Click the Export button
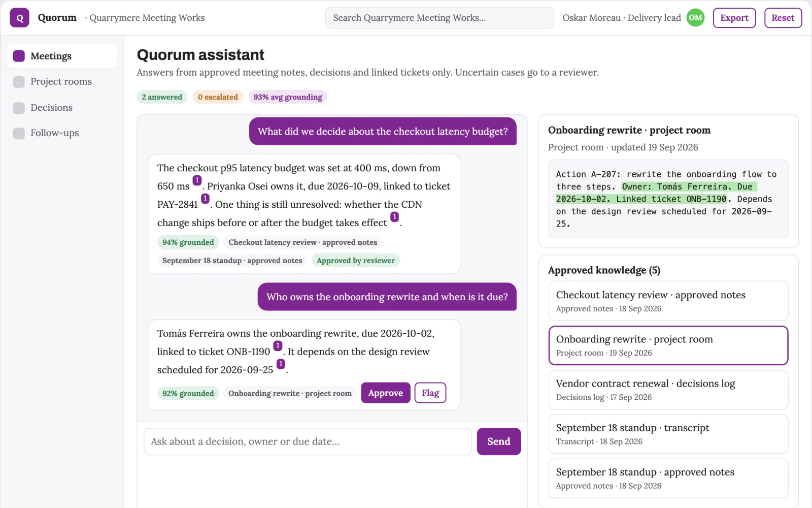The image size is (812, 508). (734, 18)
